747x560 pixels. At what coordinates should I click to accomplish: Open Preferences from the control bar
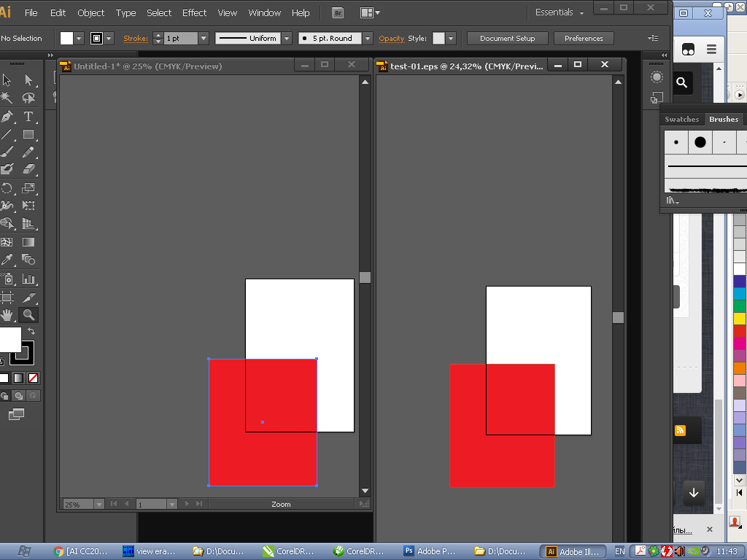(584, 39)
